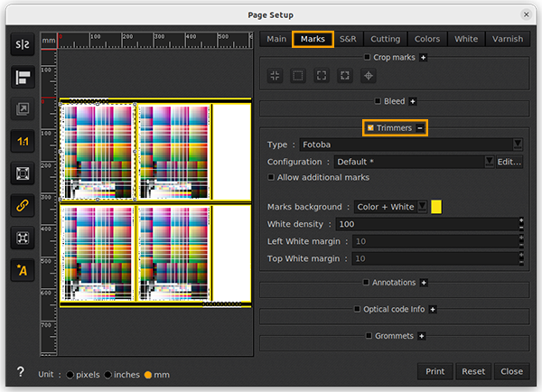Image resolution: width=542 pixels, height=392 pixels.
Task: Choose the registration target crop mark style
Action: click(x=369, y=76)
